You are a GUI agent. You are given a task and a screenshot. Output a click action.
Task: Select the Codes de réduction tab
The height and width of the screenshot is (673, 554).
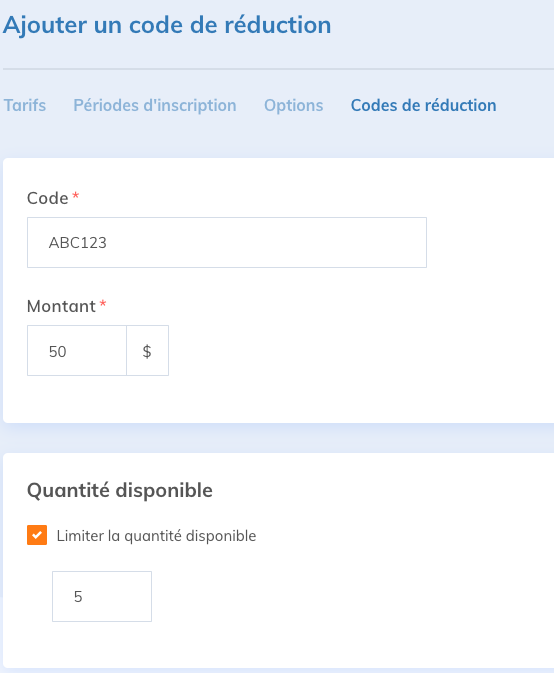[x=424, y=105]
